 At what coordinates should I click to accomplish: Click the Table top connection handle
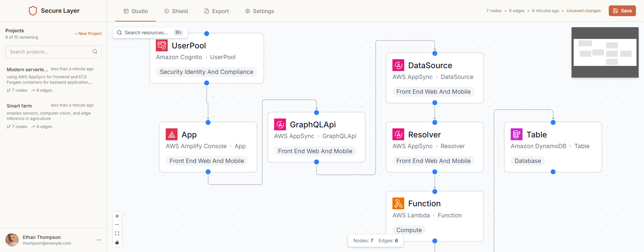pyautogui.click(x=553, y=122)
